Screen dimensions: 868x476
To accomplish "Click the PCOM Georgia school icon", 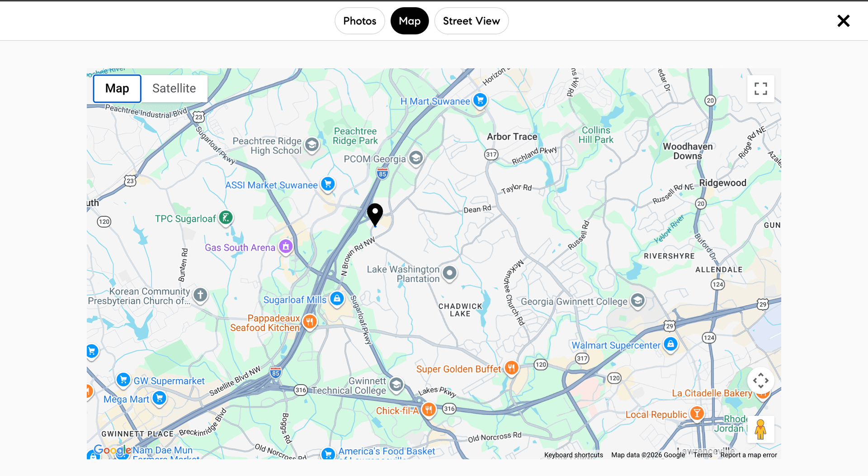I will pyautogui.click(x=416, y=158).
